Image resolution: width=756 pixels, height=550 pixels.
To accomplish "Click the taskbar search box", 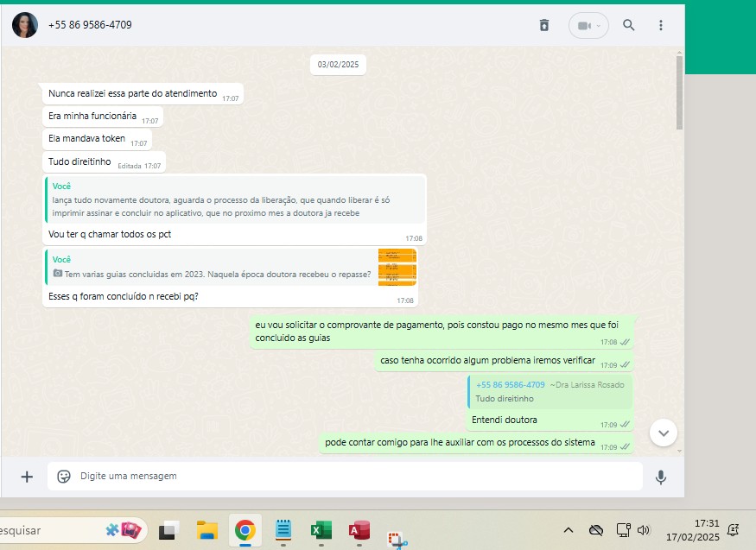I will pyautogui.click(x=73, y=531).
